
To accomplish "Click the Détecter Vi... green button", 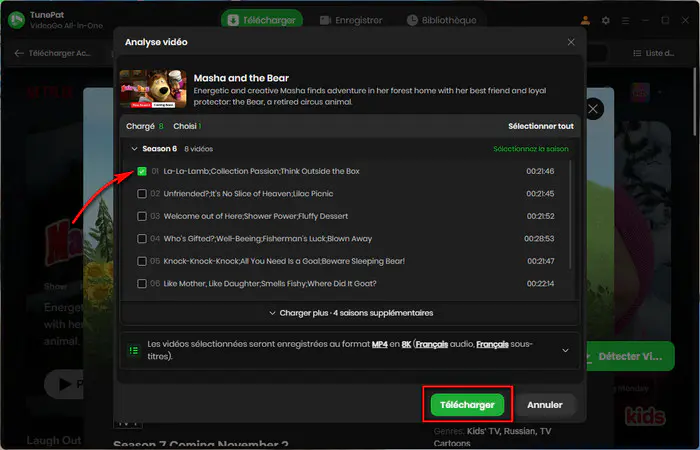I will pos(629,356).
